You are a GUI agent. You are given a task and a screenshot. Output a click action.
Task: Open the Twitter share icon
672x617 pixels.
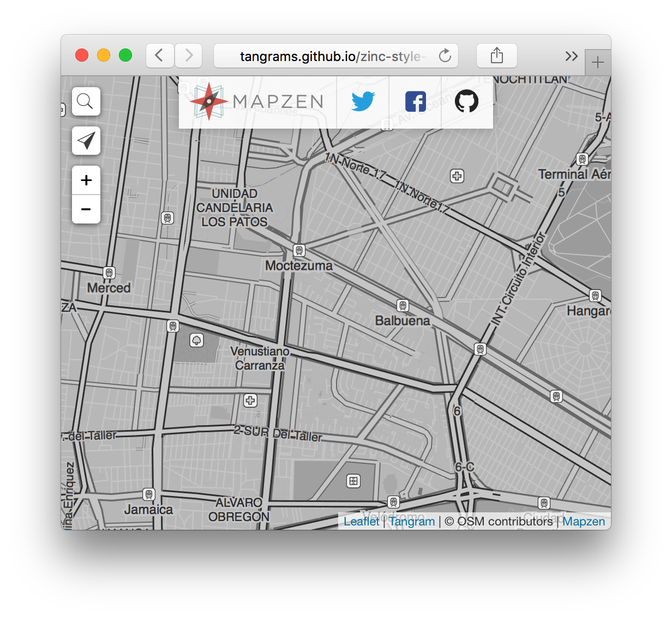(x=363, y=102)
